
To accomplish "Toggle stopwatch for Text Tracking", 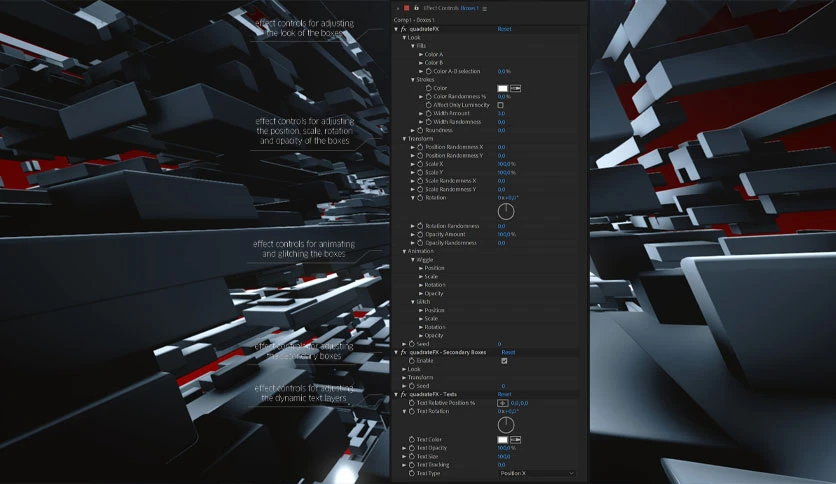I will (412, 465).
